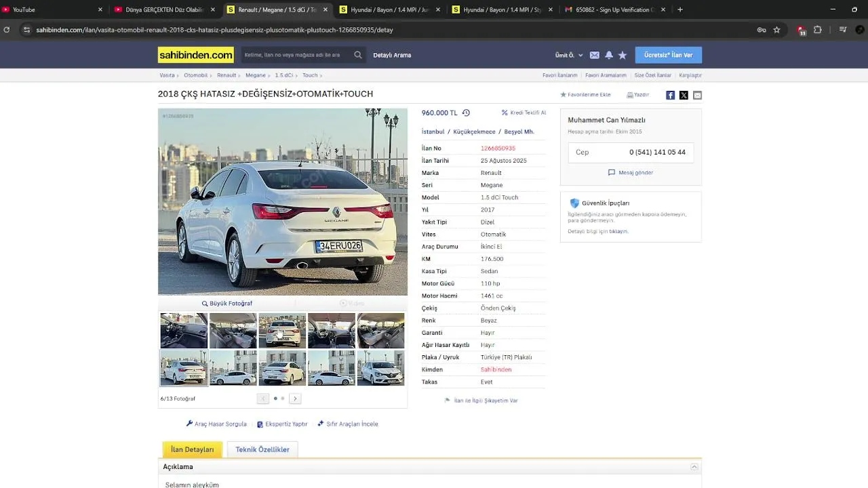The image size is (868, 488).
Task: Open the messages envelope icon in header
Action: point(595,55)
